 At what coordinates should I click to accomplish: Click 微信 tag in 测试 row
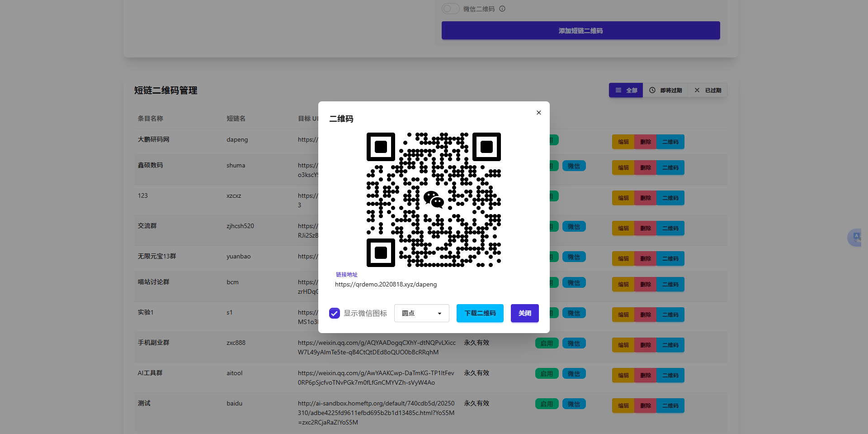pos(574,404)
